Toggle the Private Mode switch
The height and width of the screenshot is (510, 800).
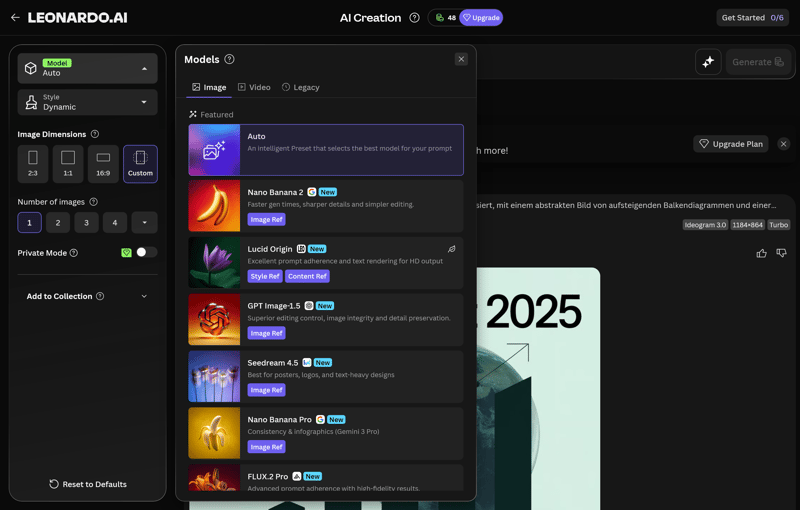click(x=146, y=253)
